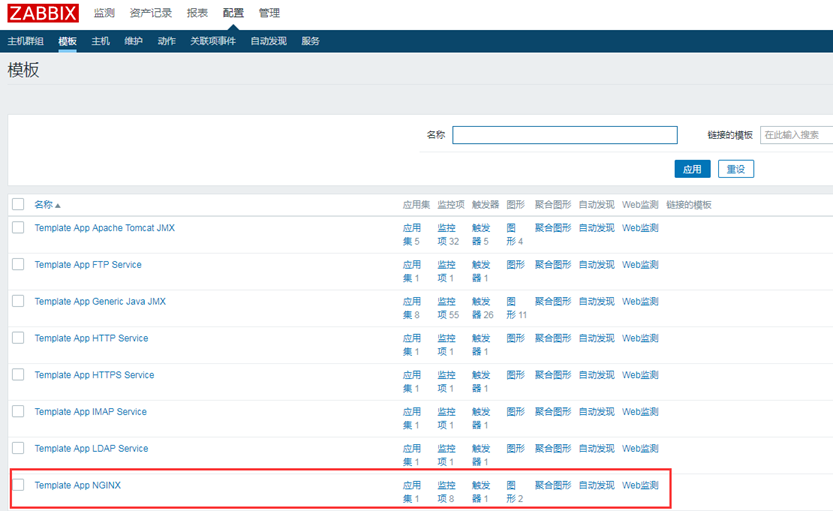Open 应用集 5 of Apache Tomcat JMX
833x511 pixels.
point(412,234)
